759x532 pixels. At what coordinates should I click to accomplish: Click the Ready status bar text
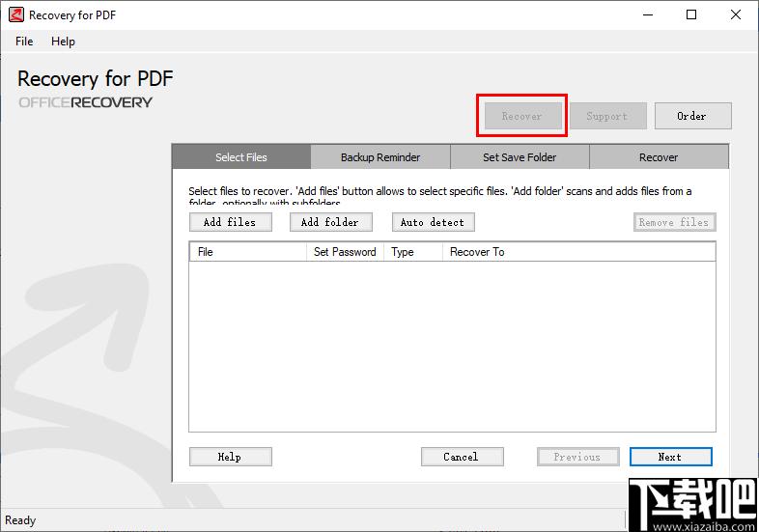point(20,520)
